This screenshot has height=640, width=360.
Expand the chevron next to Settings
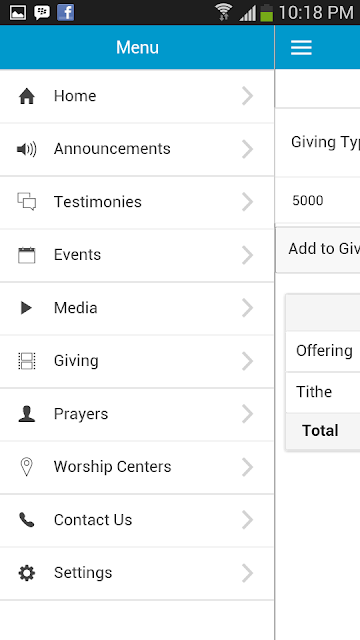pyautogui.click(x=247, y=573)
